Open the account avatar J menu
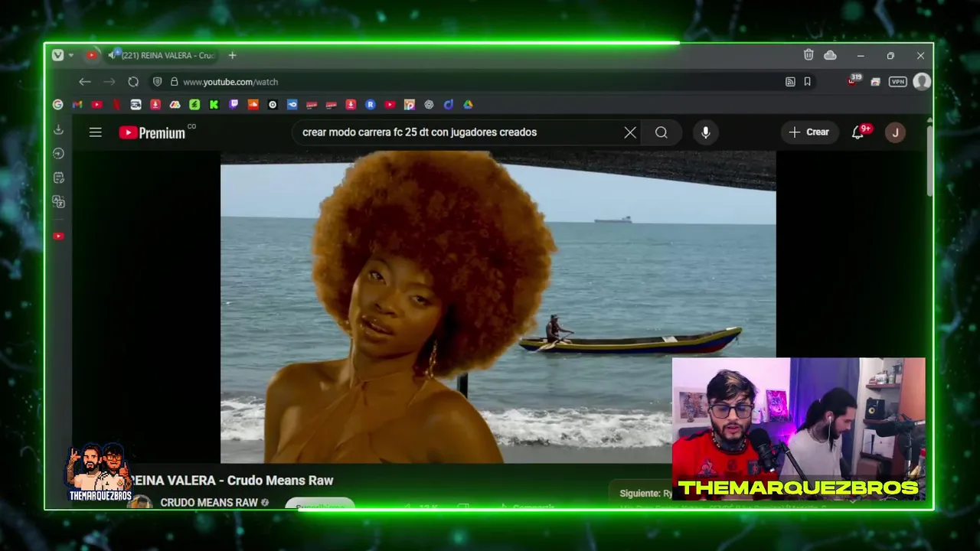This screenshot has width=980, height=551. click(895, 132)
